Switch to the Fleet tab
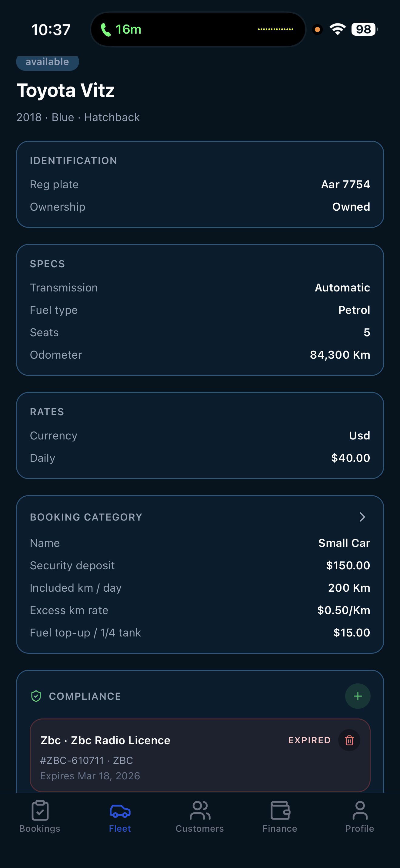Image resolution: width=400 pixels, height=868 pixels. click(120, 817)
